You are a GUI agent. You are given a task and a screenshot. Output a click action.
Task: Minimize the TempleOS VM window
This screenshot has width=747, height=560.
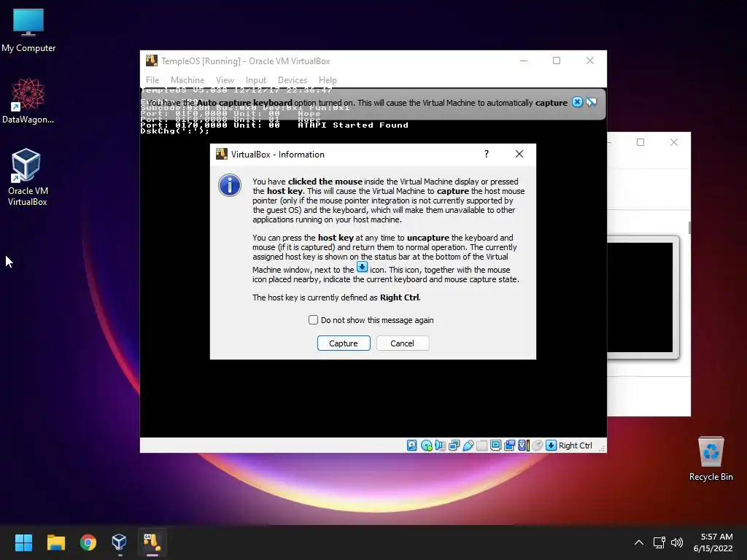coord(524,61)
